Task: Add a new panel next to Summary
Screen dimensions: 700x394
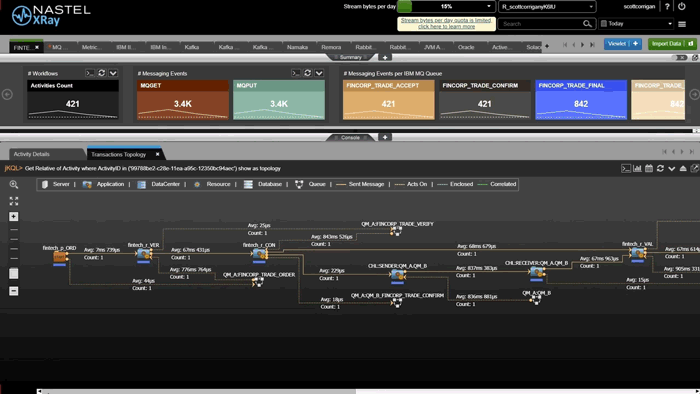Action: click(385, 58)
